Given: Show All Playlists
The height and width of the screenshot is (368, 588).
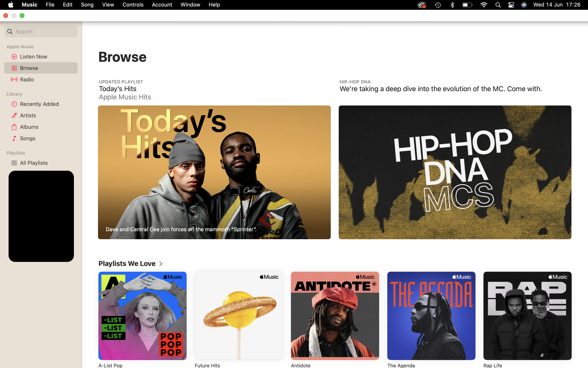Looking at the screenshot, I should click(x=41, y=163).
